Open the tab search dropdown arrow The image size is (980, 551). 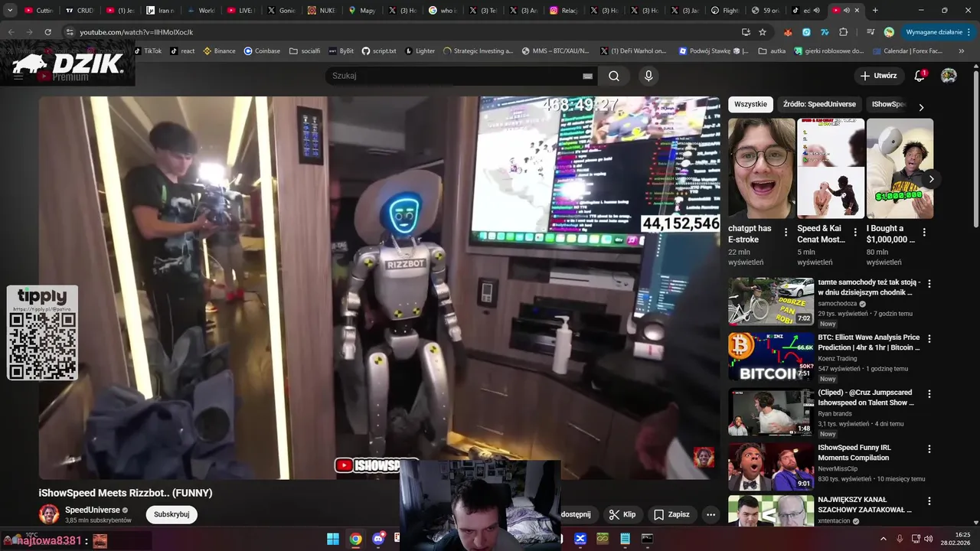10,10
